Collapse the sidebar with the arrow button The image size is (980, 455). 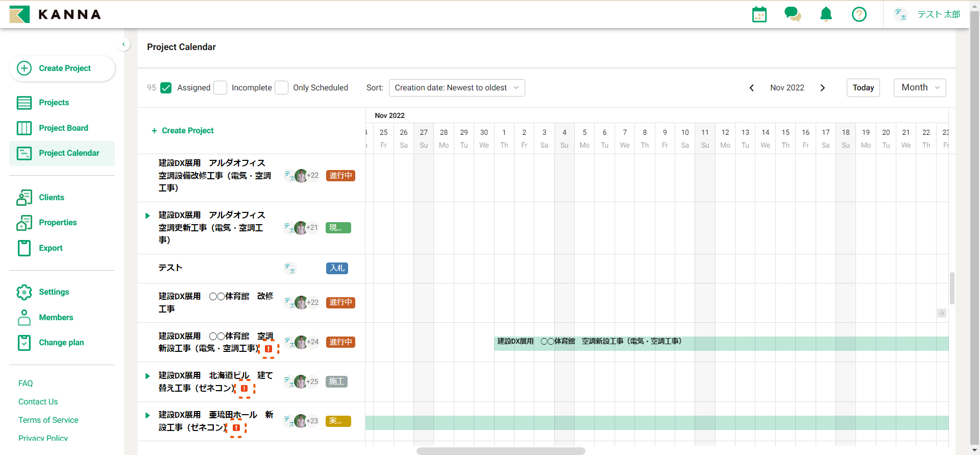[124, 44]
